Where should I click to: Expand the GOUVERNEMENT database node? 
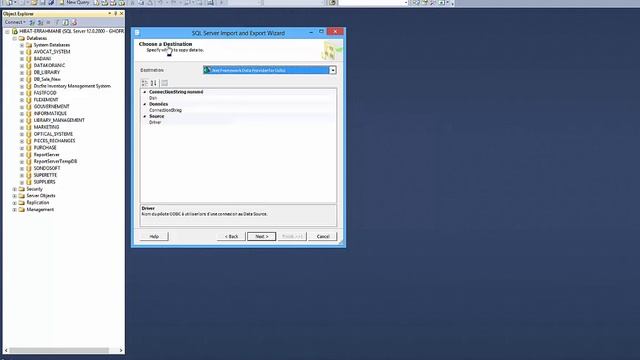click(22, 107)
